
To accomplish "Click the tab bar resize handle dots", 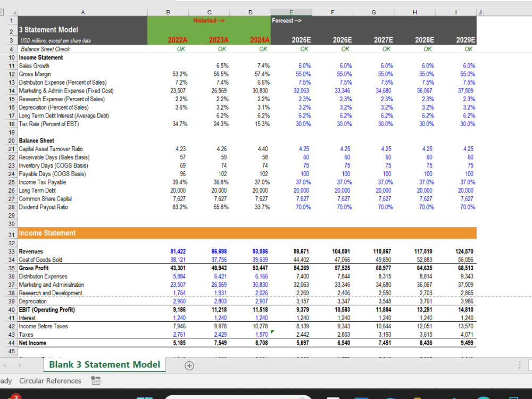I will pyautogui.click(x=519, y=365).
